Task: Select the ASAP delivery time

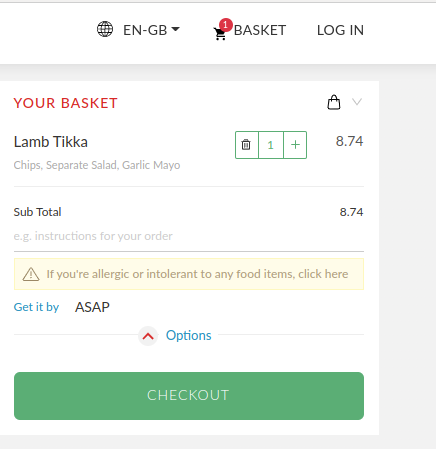Action: (x=92, y=307)
